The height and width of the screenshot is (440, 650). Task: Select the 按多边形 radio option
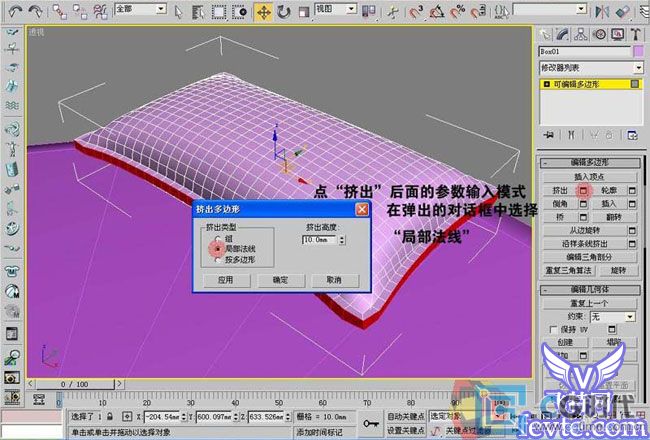click(x=219, y=259)
